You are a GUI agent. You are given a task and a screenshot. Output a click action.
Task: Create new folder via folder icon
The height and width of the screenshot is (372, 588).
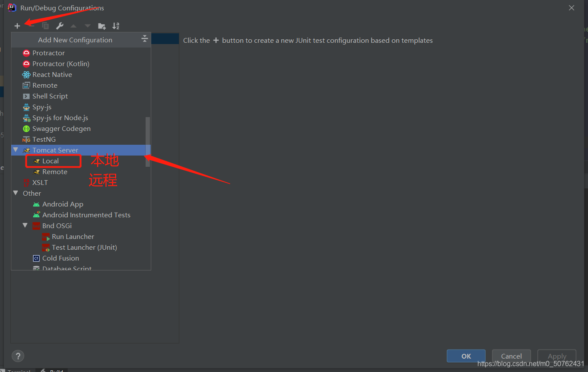point(102,26)
